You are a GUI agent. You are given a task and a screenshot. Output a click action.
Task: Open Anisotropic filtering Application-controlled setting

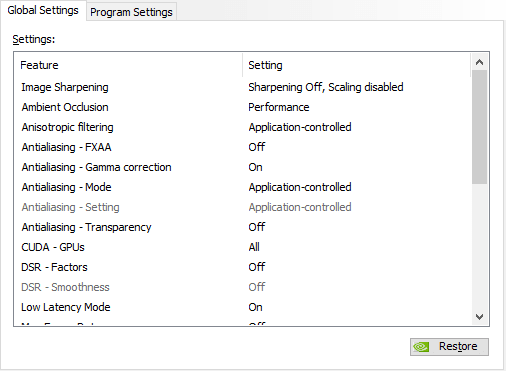(300, 127)
